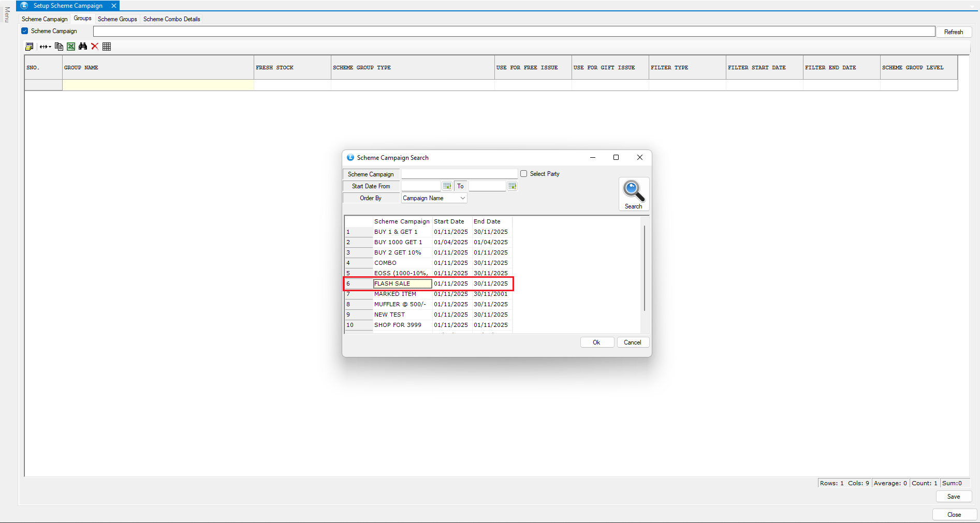
Task: Click the Scheme Campaign search text field
Action: 459,174
